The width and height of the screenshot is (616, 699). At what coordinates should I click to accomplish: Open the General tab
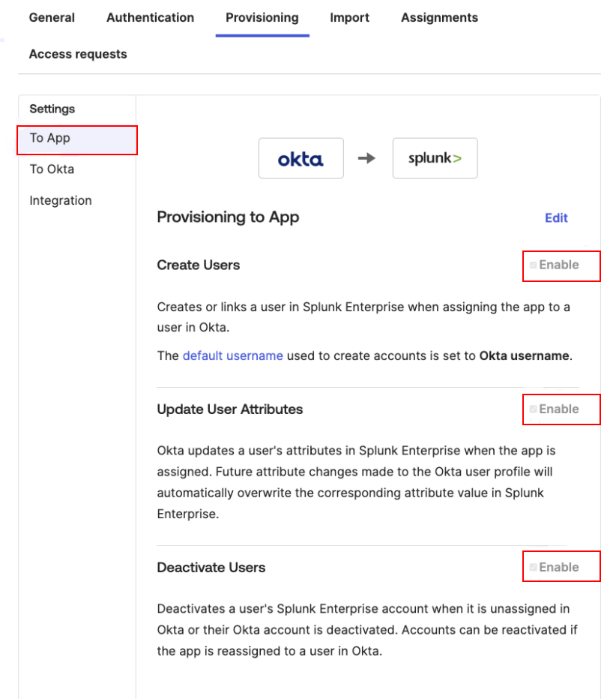pyautogui.click(x=52, y=17)
